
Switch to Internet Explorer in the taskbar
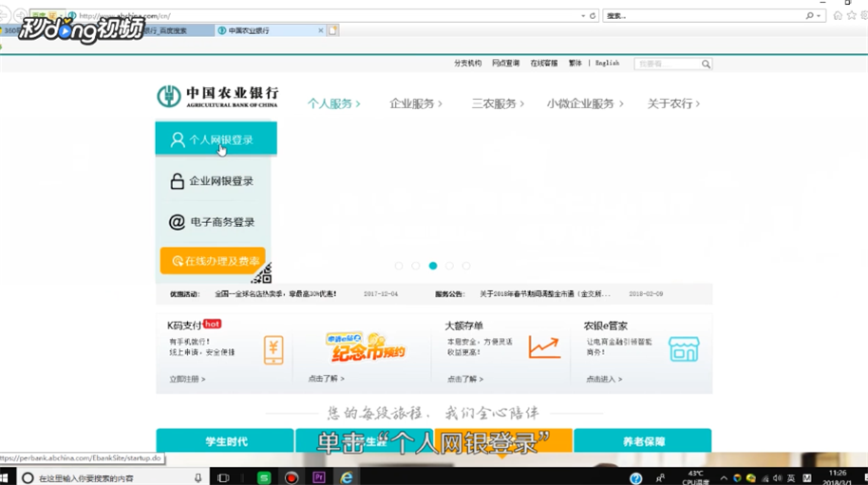[x=347, y=477]
